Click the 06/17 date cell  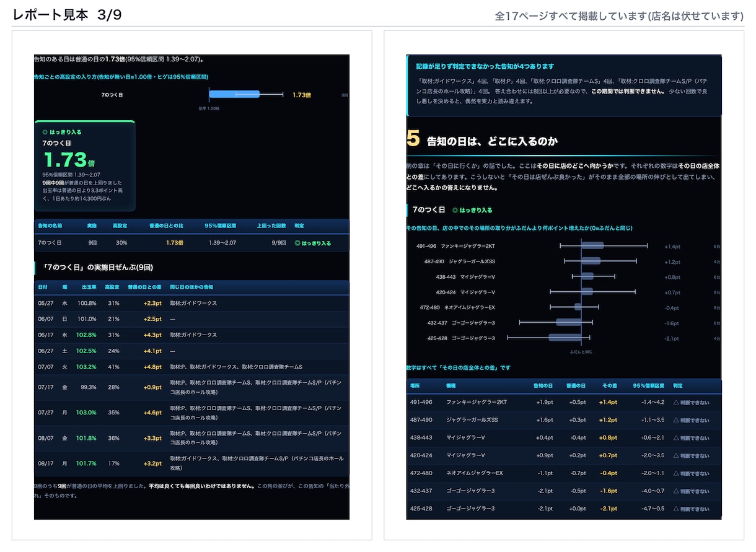pyautogui.click(x=46, y=335)
